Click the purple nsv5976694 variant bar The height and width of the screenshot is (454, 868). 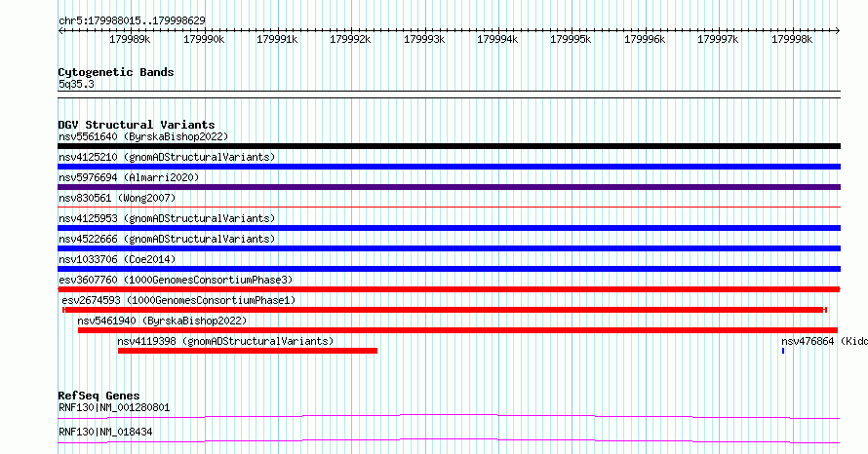(x=449, y=187)
